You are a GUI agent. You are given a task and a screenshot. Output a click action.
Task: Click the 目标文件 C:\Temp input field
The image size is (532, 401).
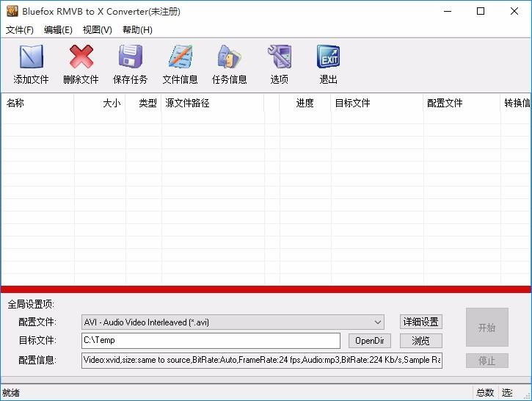211,341
